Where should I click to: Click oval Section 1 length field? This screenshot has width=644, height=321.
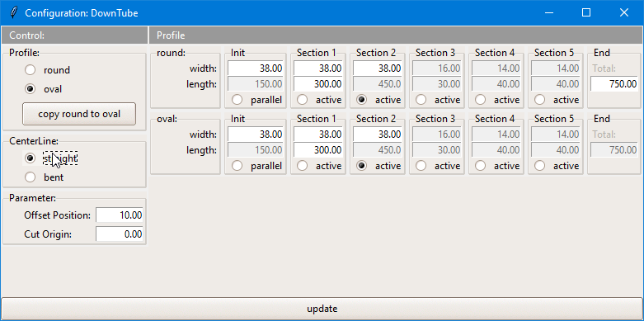coord(318,150)
